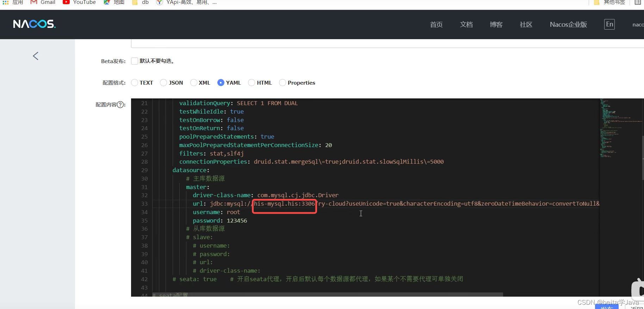
Task: Click the jdbc:mysql url line
Action: 396,204
